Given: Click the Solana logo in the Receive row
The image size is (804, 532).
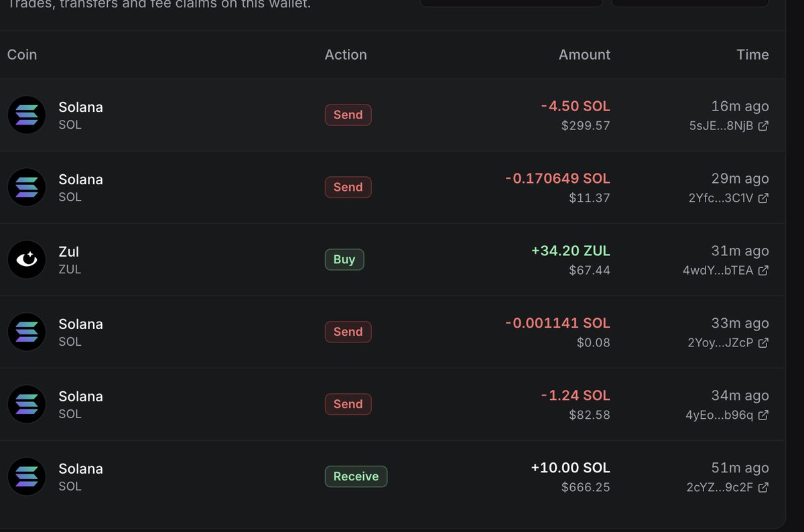Looking at the screenshot, I should pos(27,477).
